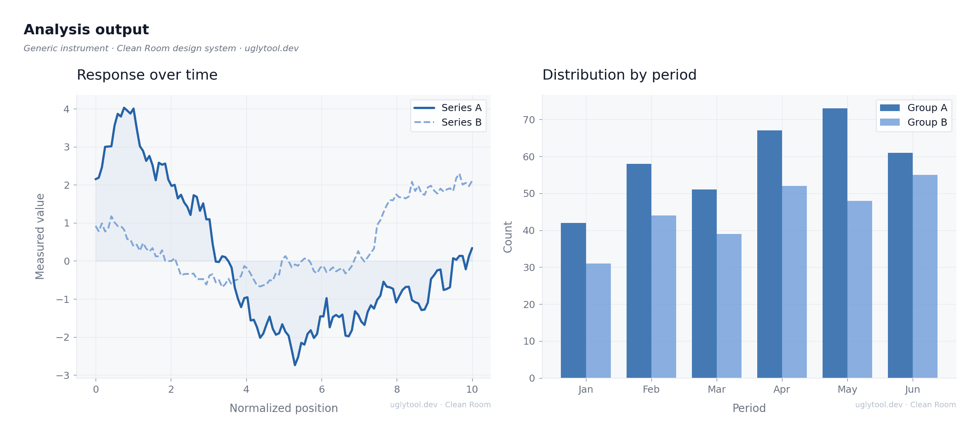This screenshot has width=980, height=438.
Task: Click the "Normalized position" x-axis label
Action: (283, 408)
